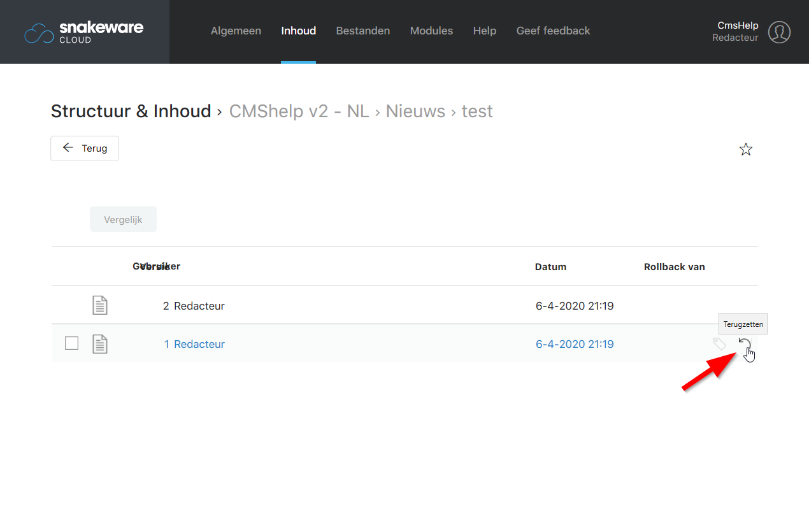Select the version 2 Redacteur row text
This screenshot has height=532, width=809.
coord(199,306)
